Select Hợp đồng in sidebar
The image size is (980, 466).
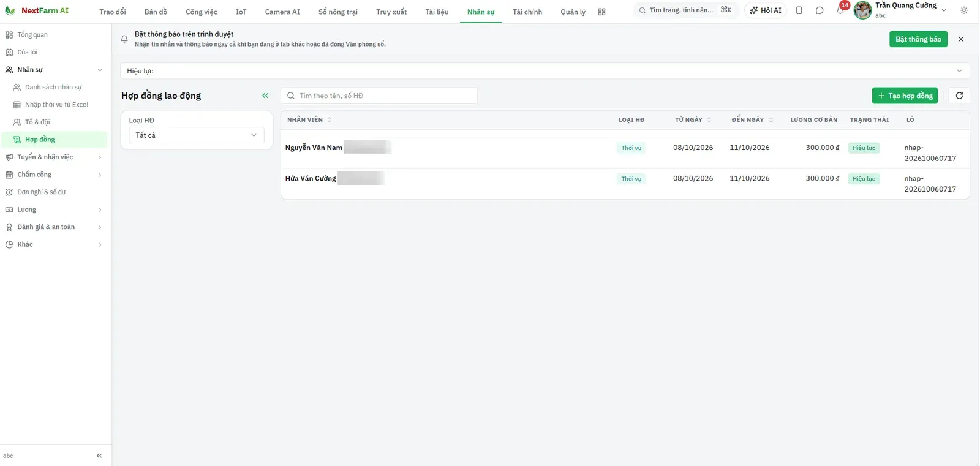tap(55, 140)
